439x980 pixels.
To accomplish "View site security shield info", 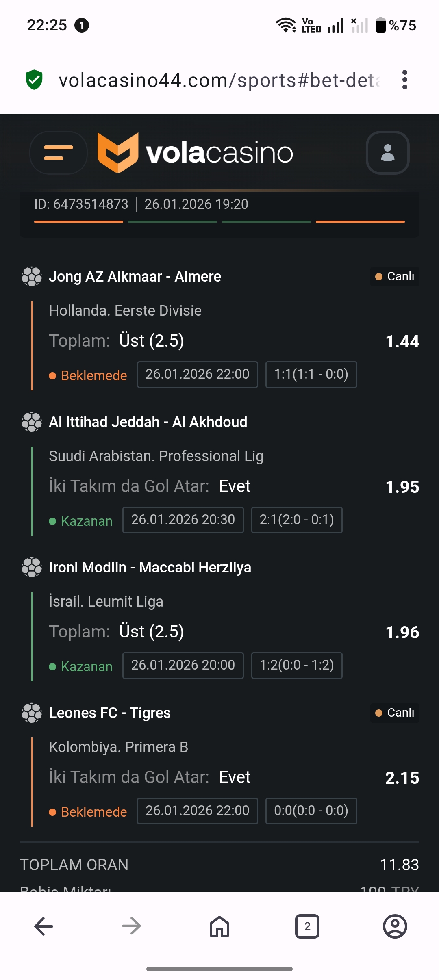I will point(34,80).
